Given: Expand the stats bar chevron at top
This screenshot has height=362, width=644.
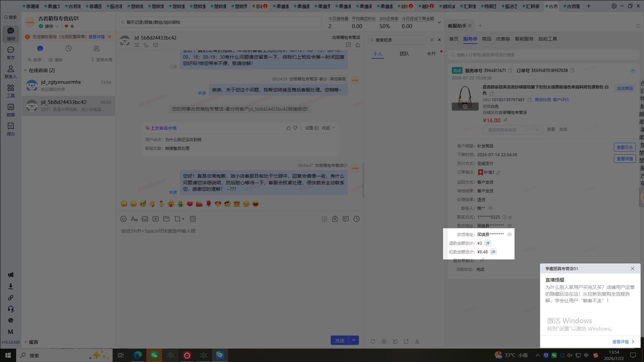Looking at the screenshot, I should (439, 22).
